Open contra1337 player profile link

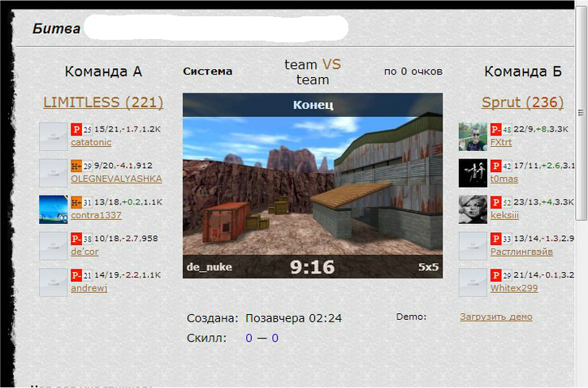click(x=96, y=215)
